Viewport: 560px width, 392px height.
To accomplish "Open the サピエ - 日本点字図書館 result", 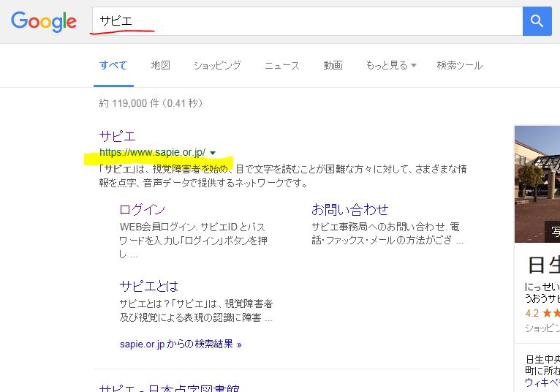I will click(x=170, y=388).
